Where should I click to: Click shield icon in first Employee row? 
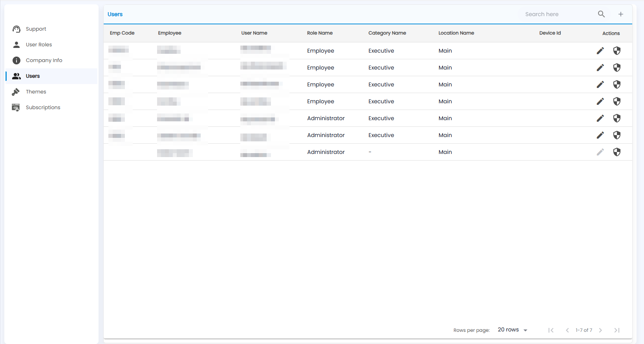617,51
